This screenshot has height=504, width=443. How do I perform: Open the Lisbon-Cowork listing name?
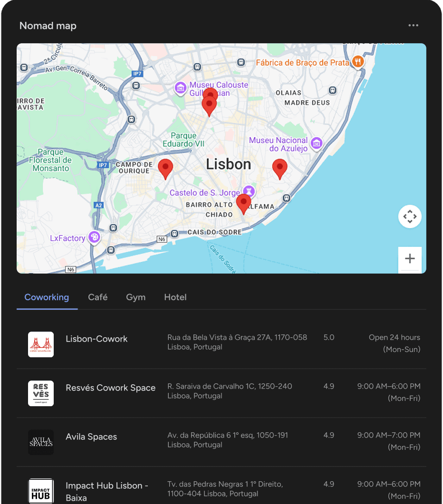coord(96,339)
